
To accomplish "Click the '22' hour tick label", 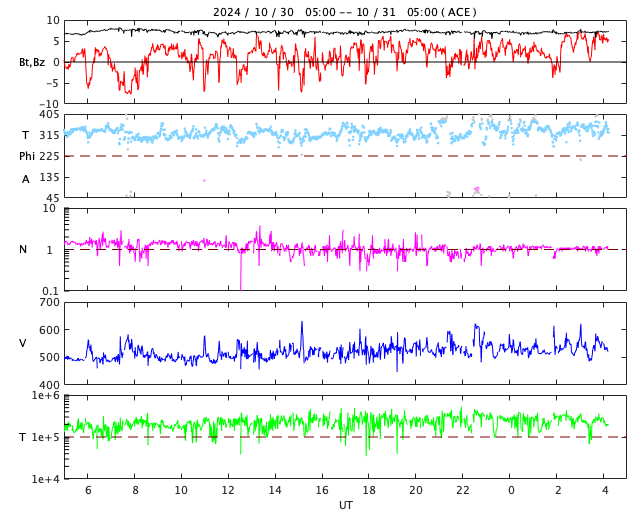I will pos(463,490).
